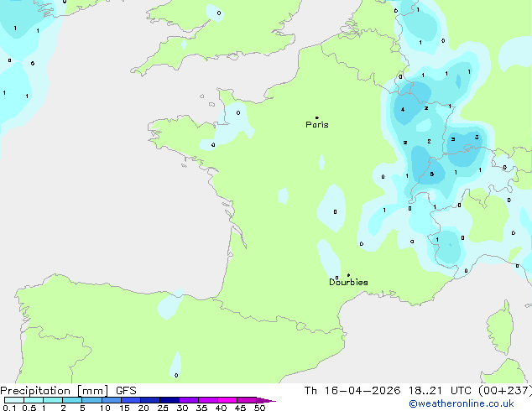Click the legend label 0.1
Viewport: 532px width, 411px height.
pos(9,408)
